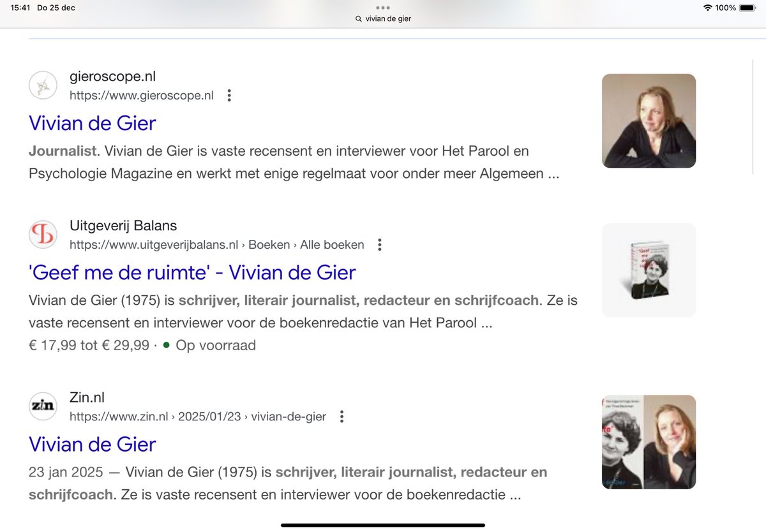
Task: Click the 'Journalist' bold snippet word
Action: pos(63,152)
